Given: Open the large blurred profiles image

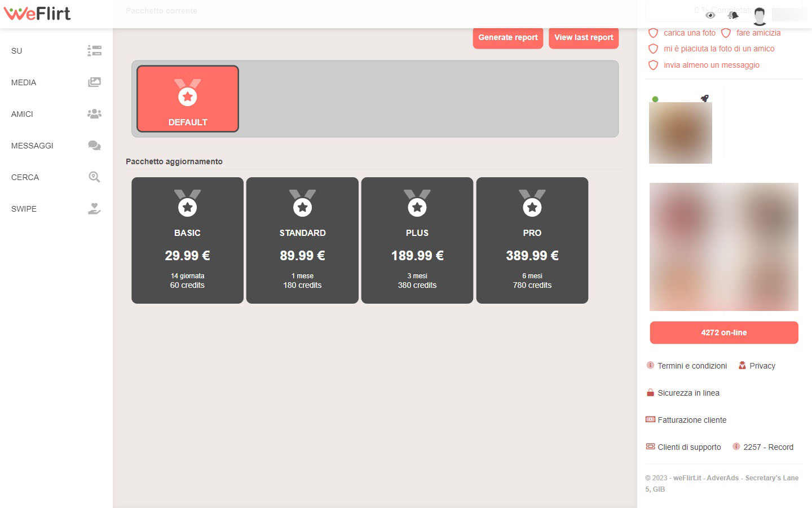Looking at the screenshot, I should pyautogui.click(x=724, y=247).
